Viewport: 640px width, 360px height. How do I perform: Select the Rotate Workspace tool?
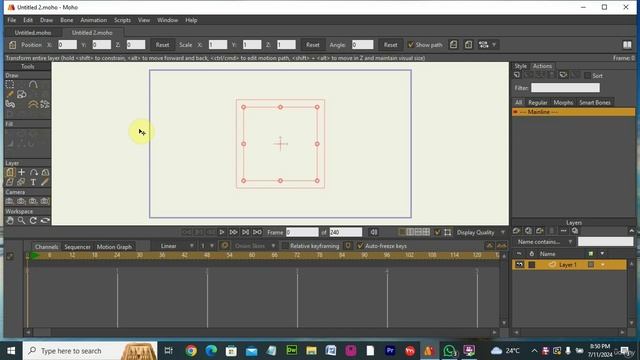coord(33,220)
